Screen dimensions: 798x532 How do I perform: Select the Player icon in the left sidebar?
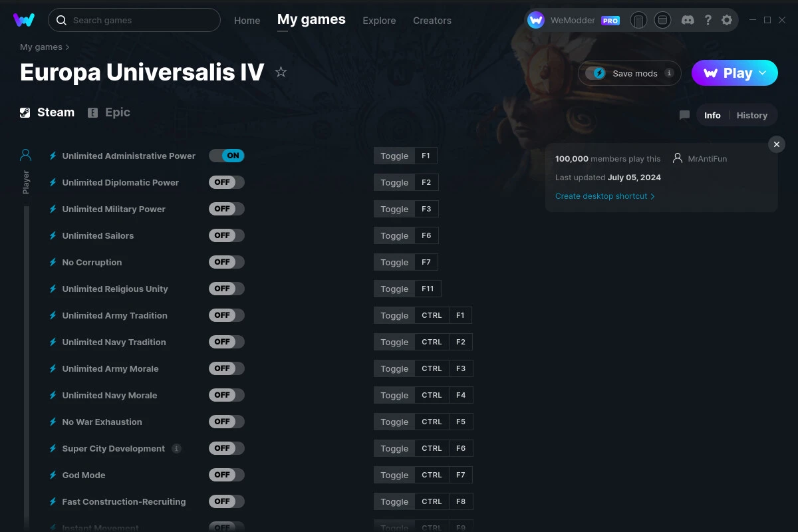pyautogui.click(x=25, y=154)
